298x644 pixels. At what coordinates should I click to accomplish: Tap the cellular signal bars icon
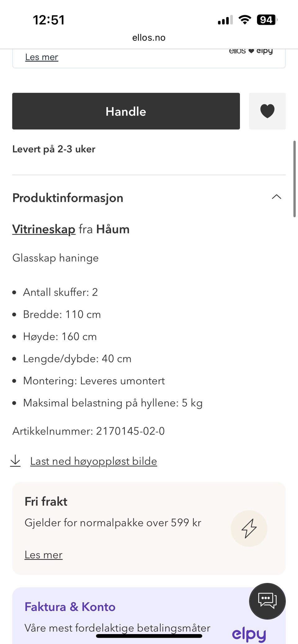tap(225, 20)
